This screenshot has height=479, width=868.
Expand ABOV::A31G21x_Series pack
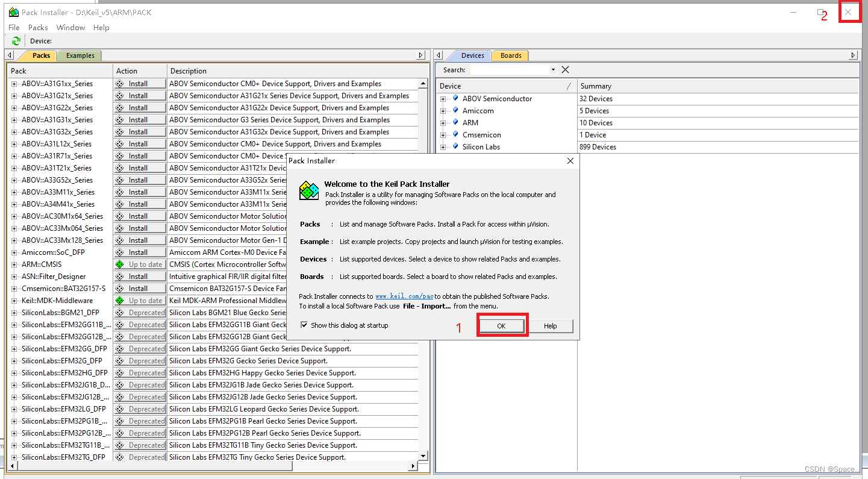[14, 96]
